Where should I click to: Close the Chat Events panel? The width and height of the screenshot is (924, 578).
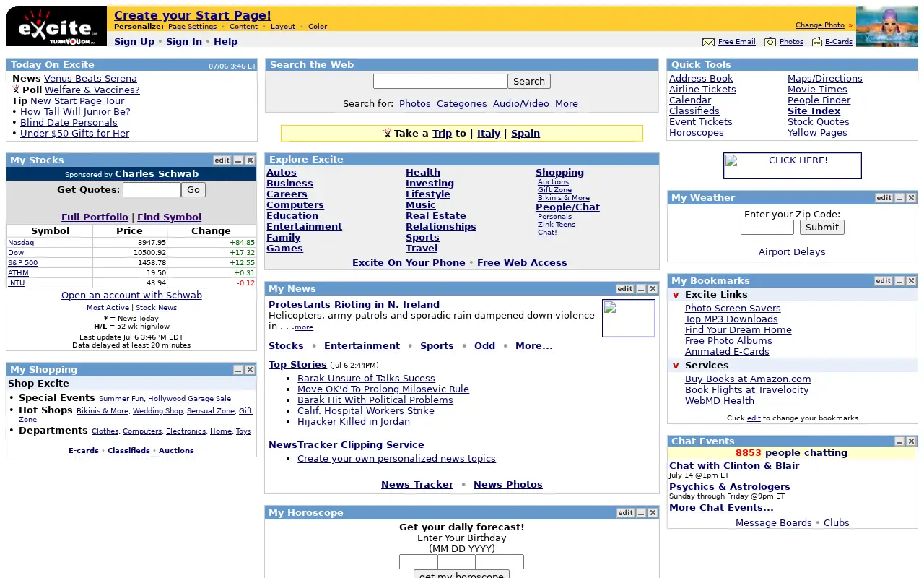point(911,441)
